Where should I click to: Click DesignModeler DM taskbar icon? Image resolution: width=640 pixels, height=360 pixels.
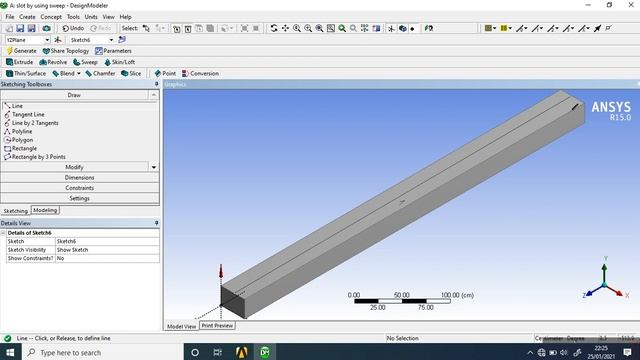tap(264, 352)
